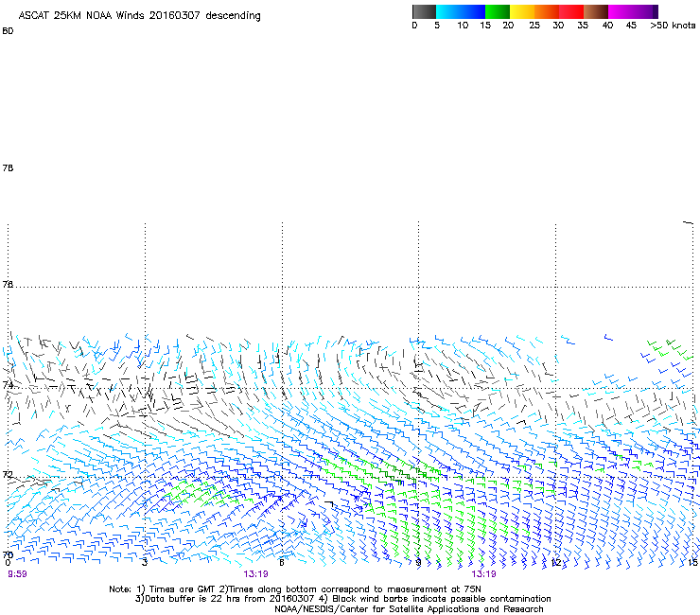Click the '20' label under the color legend

click(x=508, y=26)
